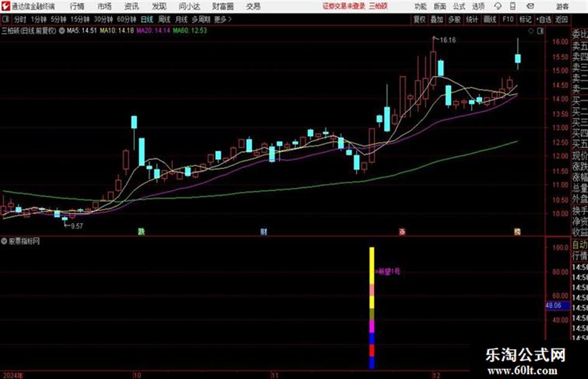Viewport: 588px width, 379px height.
Task: Click the 16.16 high price marker
Action: [x=447, y=40]
